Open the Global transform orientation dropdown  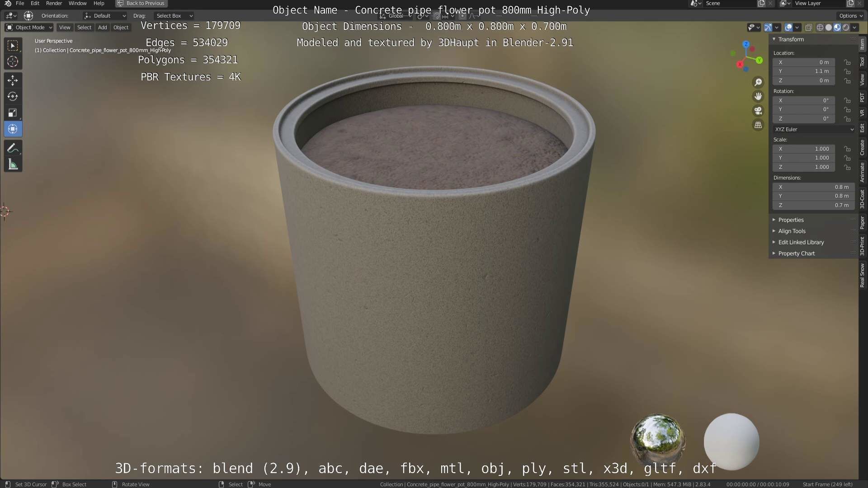tap(395, 16)
